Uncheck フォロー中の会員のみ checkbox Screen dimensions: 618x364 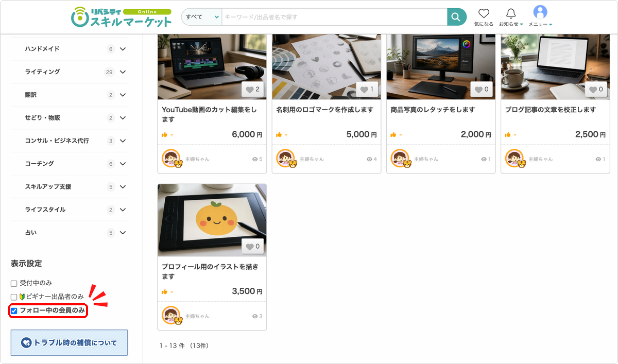(x=14, y=310)
